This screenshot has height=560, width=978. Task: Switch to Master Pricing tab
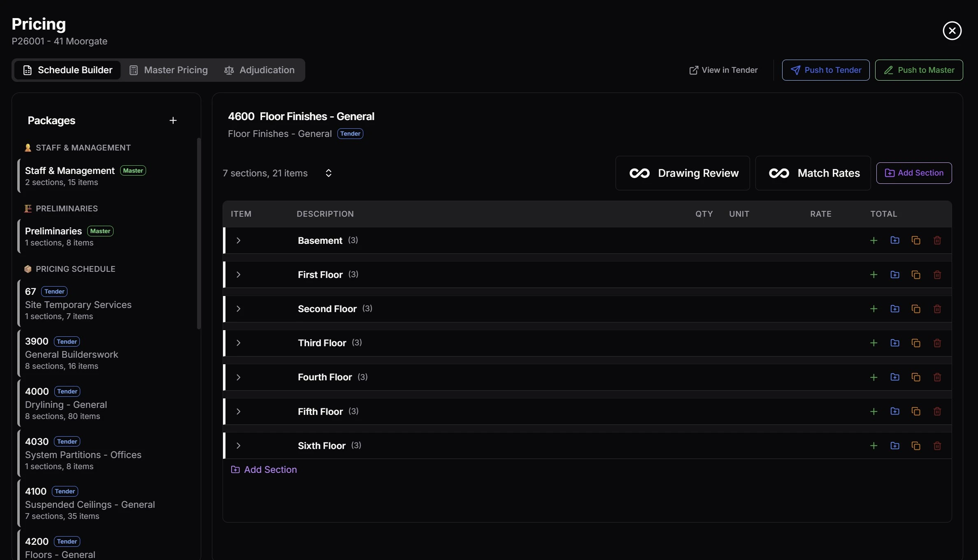click(168, 70)
